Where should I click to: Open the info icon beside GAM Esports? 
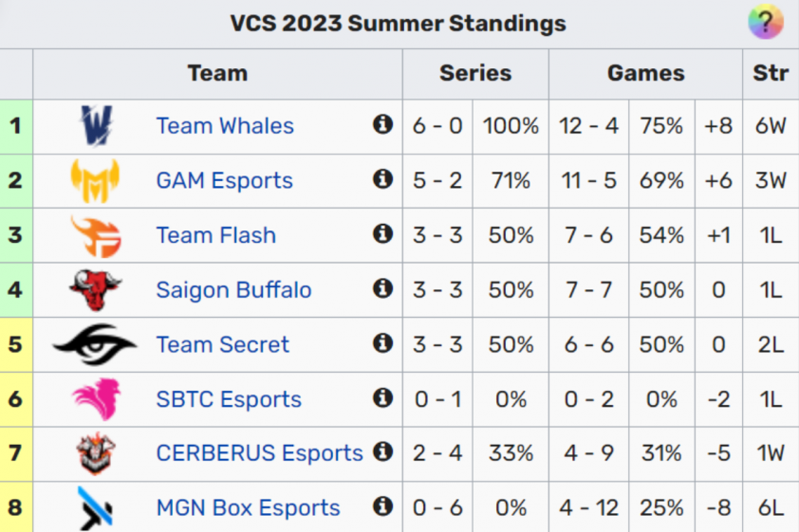point(382,178)
